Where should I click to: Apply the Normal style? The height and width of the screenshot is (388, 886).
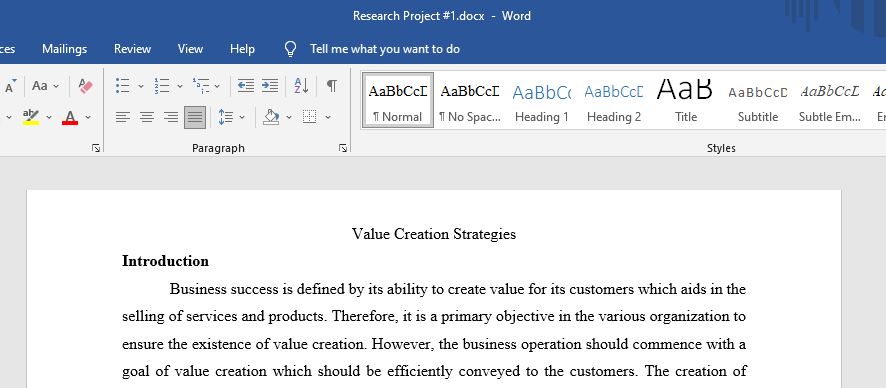pos(398,100)
